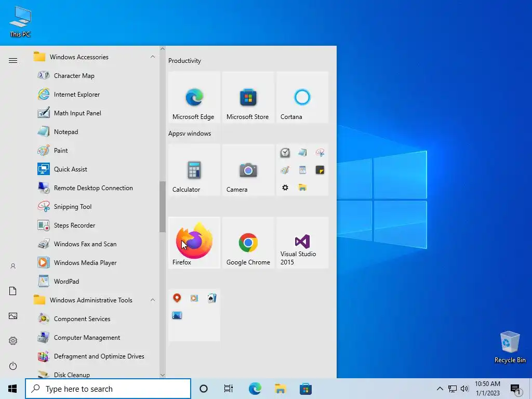
Task: Select the Recycle Bin desktop icon
Action: coord(510,347)
